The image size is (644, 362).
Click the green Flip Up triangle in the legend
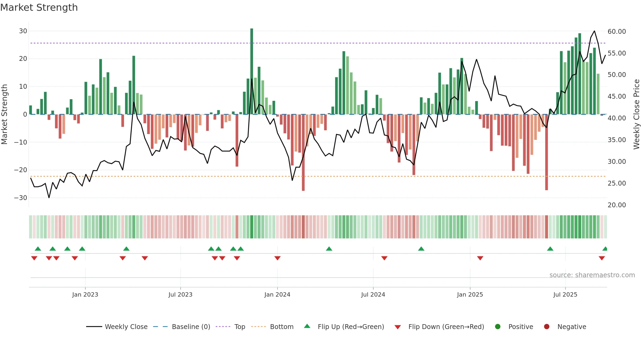pos(307,326)
